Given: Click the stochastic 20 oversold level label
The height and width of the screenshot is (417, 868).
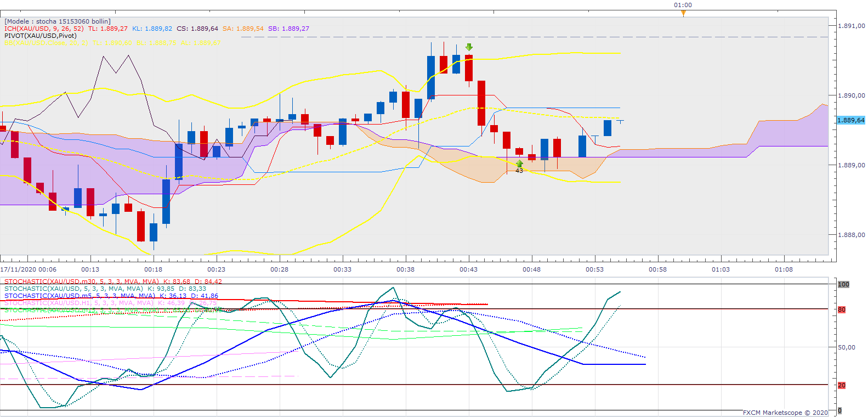Looking at the screenshot, I should coord(842,385).
